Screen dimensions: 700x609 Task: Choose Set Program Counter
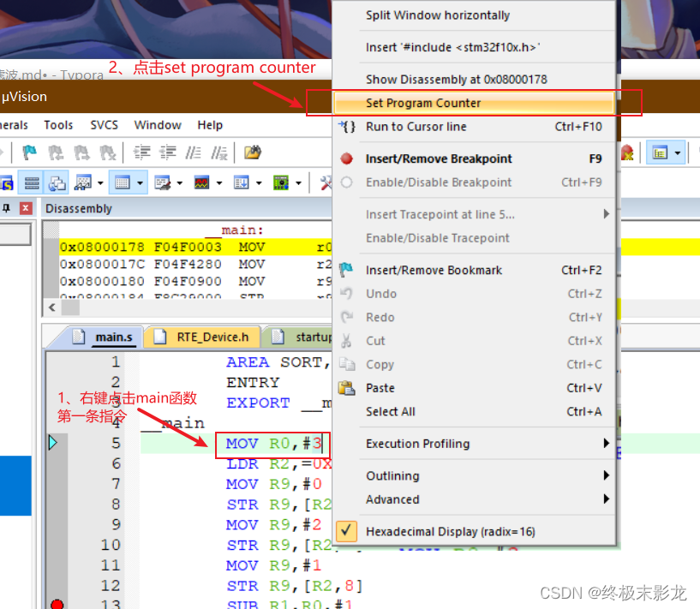474,103
